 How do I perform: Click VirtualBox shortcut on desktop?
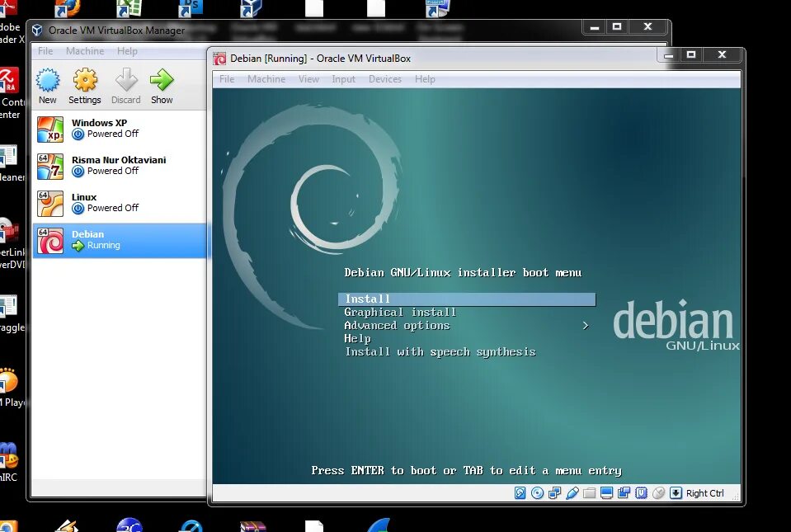(252, 8)
